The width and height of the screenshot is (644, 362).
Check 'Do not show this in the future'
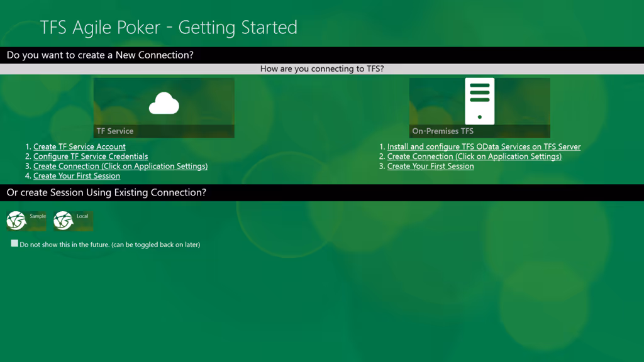point(15,243)
